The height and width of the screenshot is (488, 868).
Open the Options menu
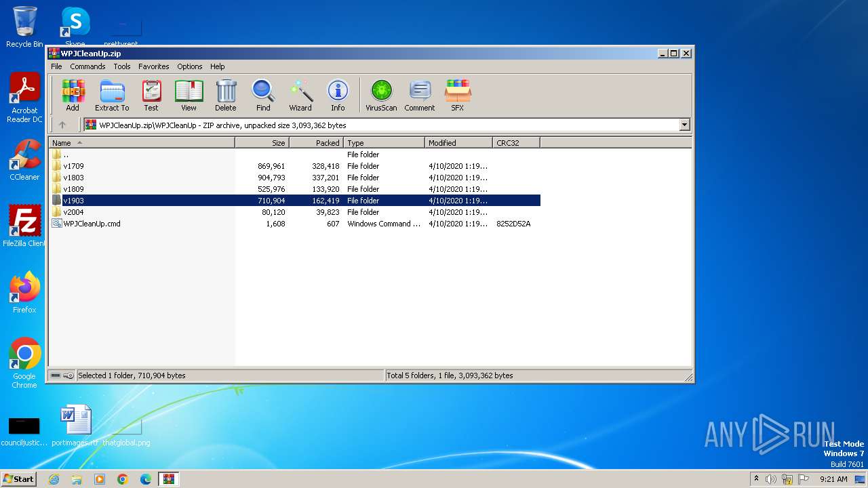coord(190,66)
